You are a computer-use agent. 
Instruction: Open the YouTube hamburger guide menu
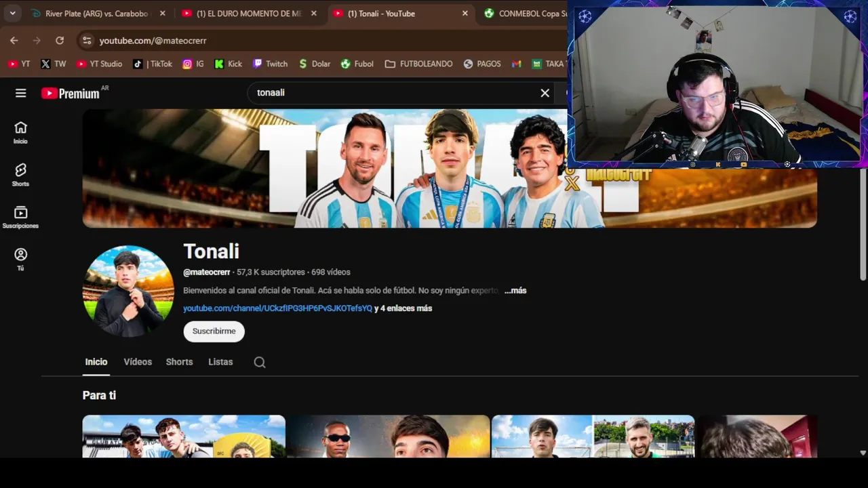[21, 93]
